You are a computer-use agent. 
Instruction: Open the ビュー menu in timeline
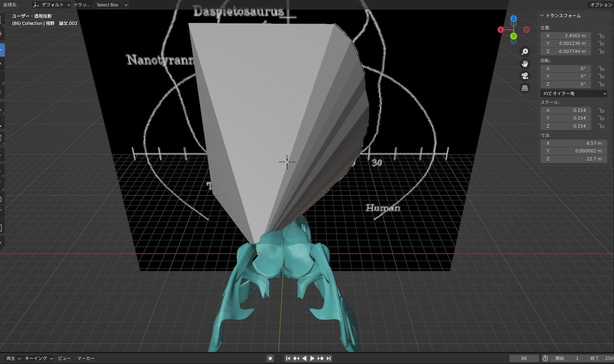pyautogui.click(x=64, y=358)
